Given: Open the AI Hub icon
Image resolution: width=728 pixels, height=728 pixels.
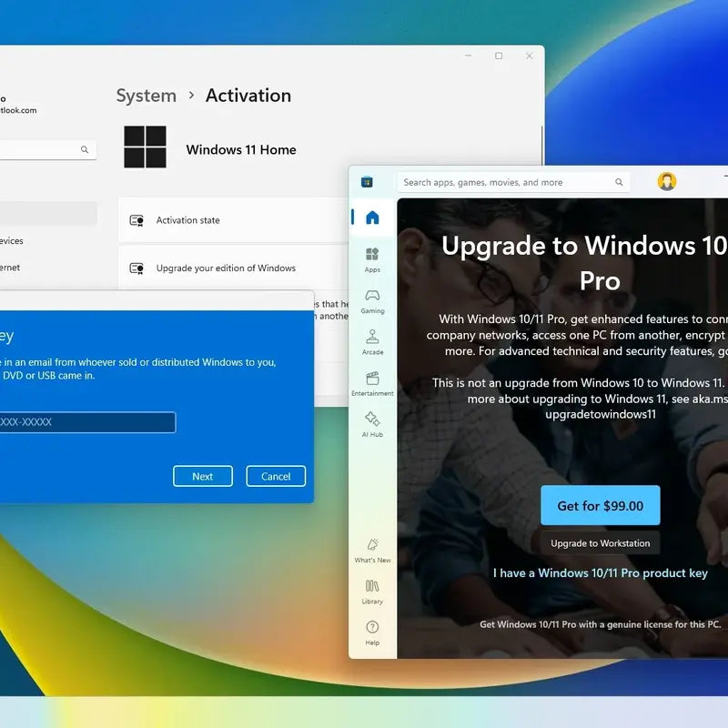Looking at the screenshot, I should click(x=372, y=421).
